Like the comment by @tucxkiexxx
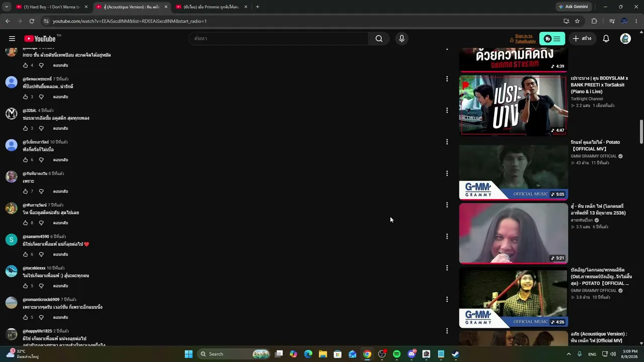Image resolution: width=644 pixels, height=362 pixels. click(25, 286)
